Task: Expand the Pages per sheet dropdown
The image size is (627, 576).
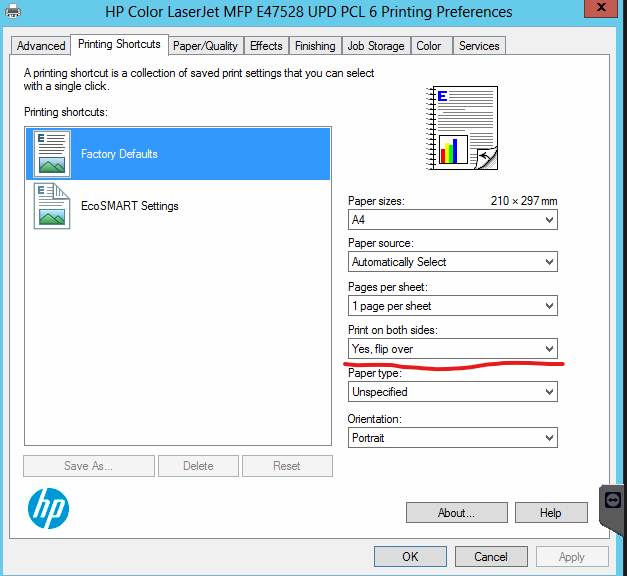Action: 453,306
